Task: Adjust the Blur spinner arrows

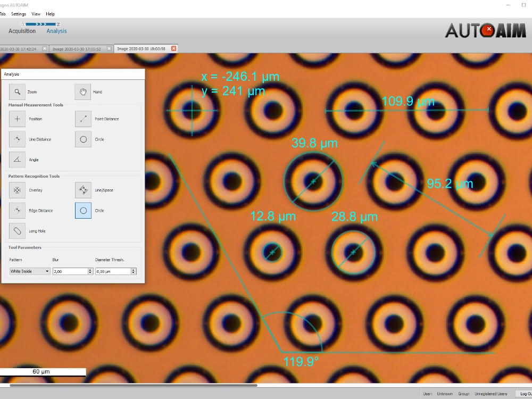Action: pyautogui.click(x=90, y=271)
